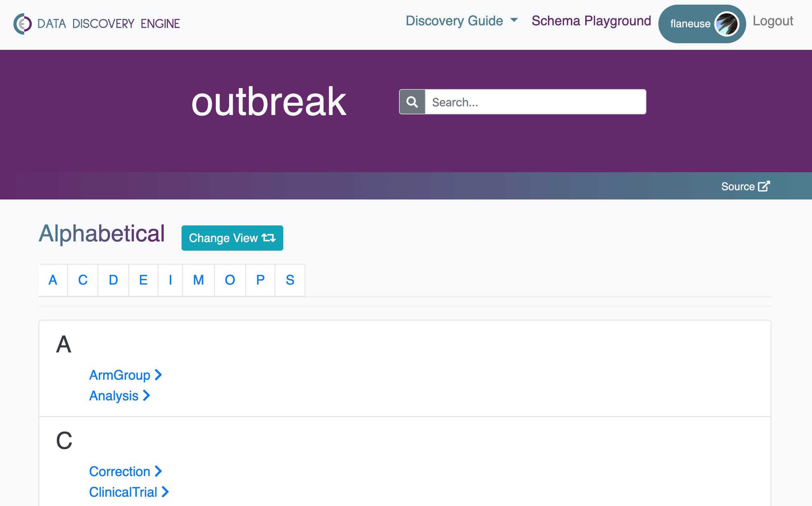Jump to letter M classes
This screenshot has height=506, width=812.
198,280
